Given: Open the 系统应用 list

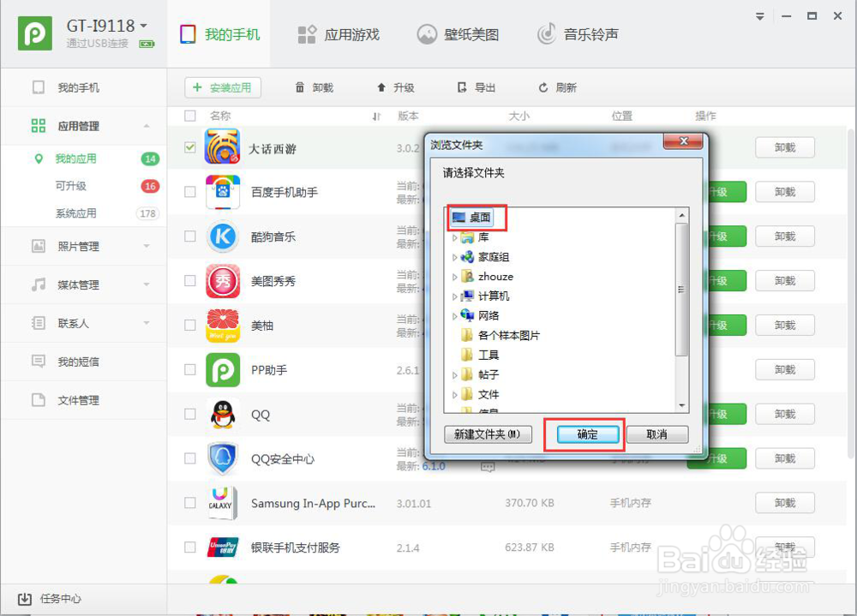Looking at the screenshot, I should pos(75,213).
